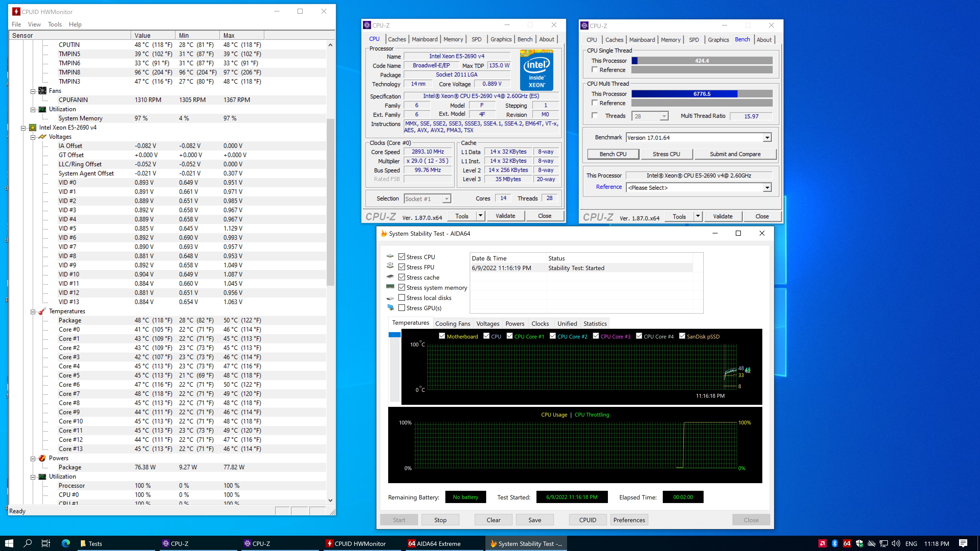Open Task View from the taskbar
This screenshot has height=551, width=980.
pyautogui.click(x=46, y=543)
